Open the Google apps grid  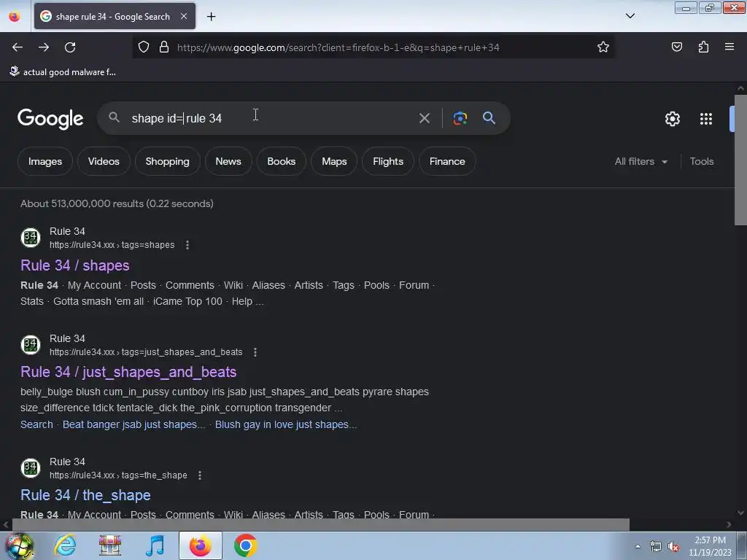coord(706,119)
